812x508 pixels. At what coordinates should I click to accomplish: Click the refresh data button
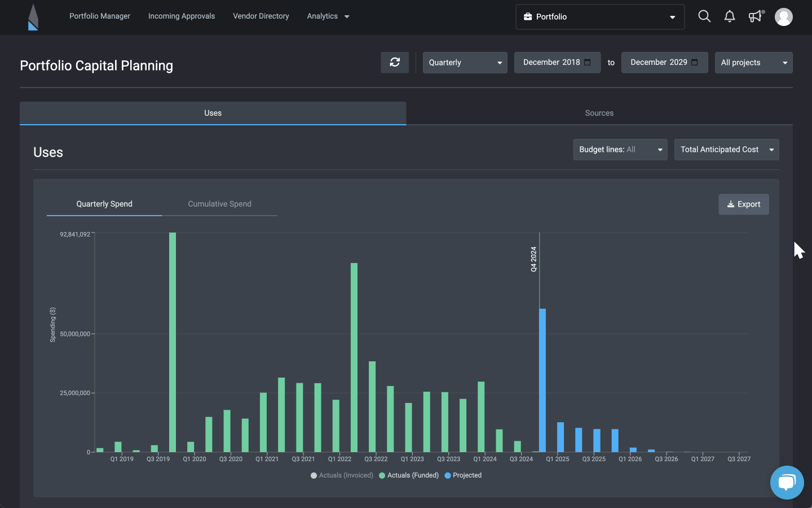[x=395, y=62]
